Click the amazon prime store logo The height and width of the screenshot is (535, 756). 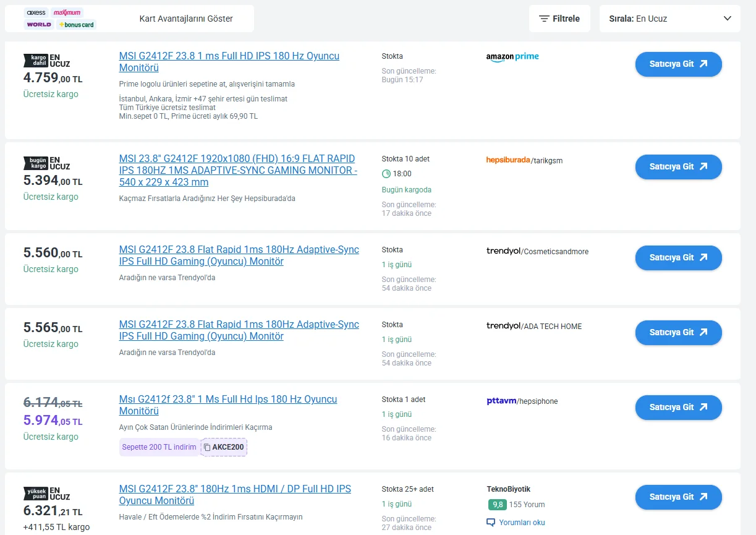click(x=512, y=57)
